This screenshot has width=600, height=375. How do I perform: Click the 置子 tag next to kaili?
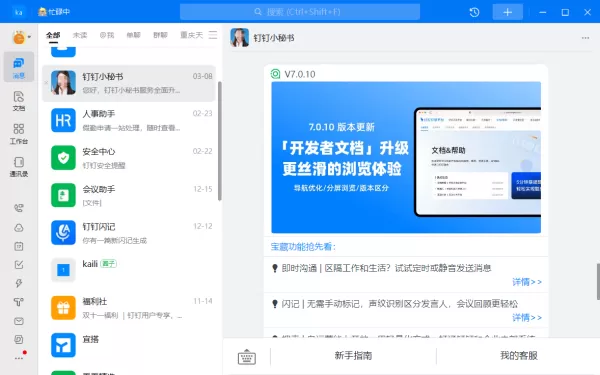(108, 264)
